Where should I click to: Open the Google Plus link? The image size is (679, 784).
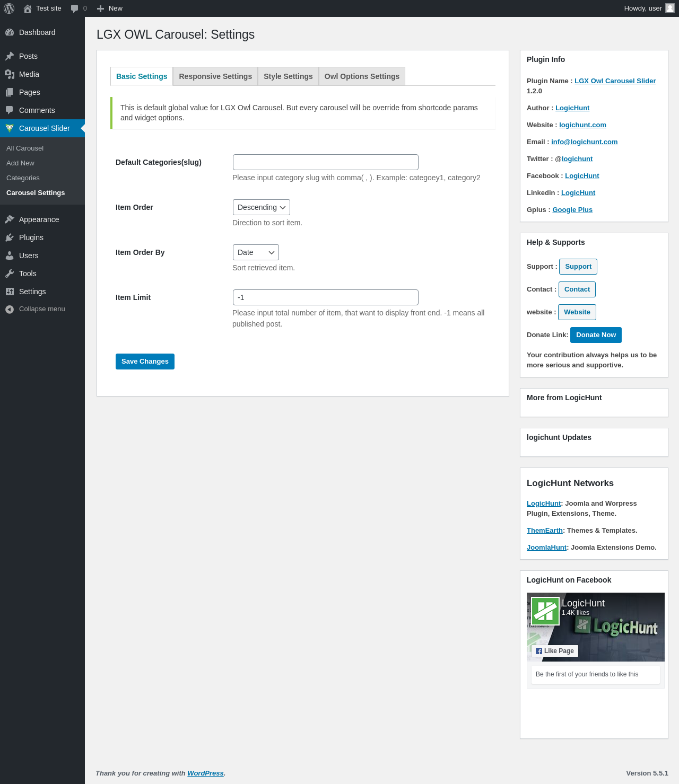(x=572, y=210)
